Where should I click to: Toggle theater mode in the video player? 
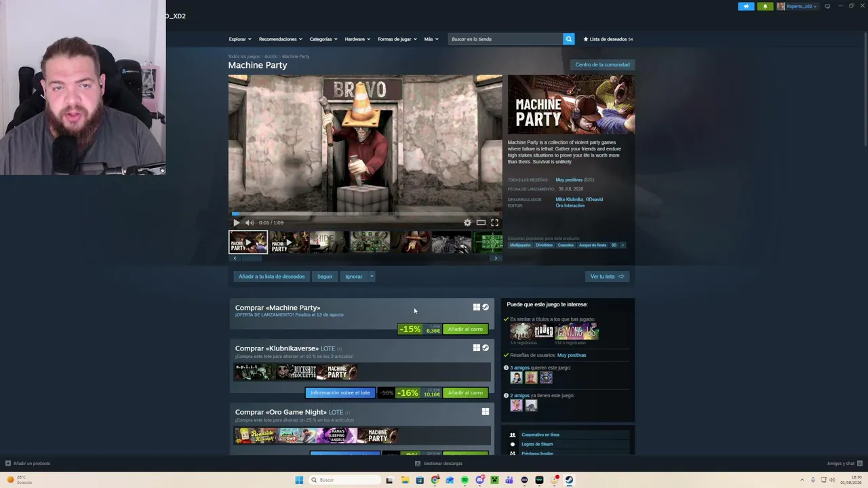[x=481, y=222]
